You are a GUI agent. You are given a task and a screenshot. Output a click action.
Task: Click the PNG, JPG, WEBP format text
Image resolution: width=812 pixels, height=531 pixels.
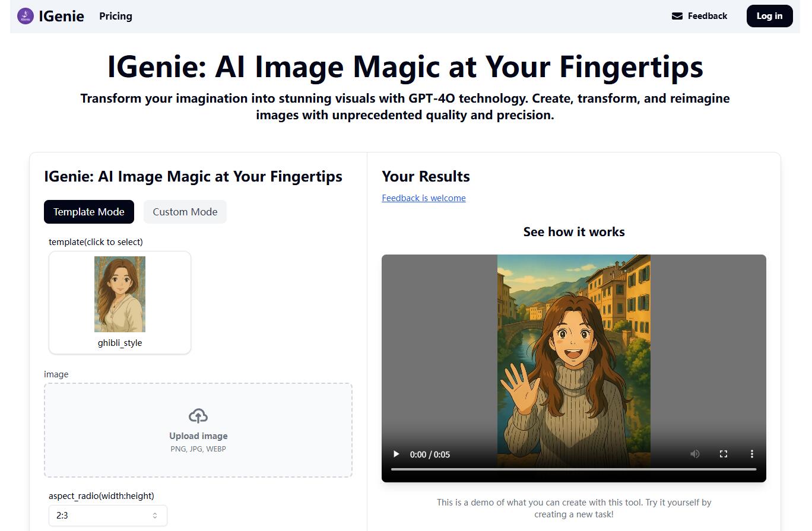(x=198, y=449)
